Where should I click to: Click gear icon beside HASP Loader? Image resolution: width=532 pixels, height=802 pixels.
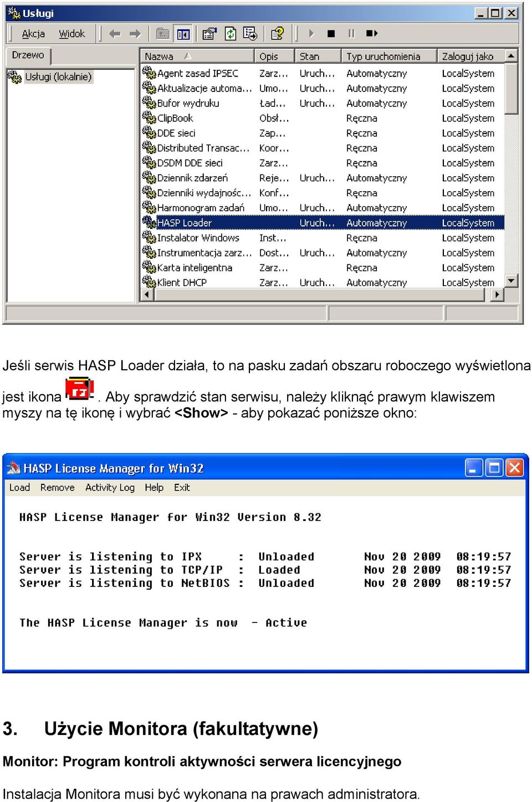(x=149, y=222)
